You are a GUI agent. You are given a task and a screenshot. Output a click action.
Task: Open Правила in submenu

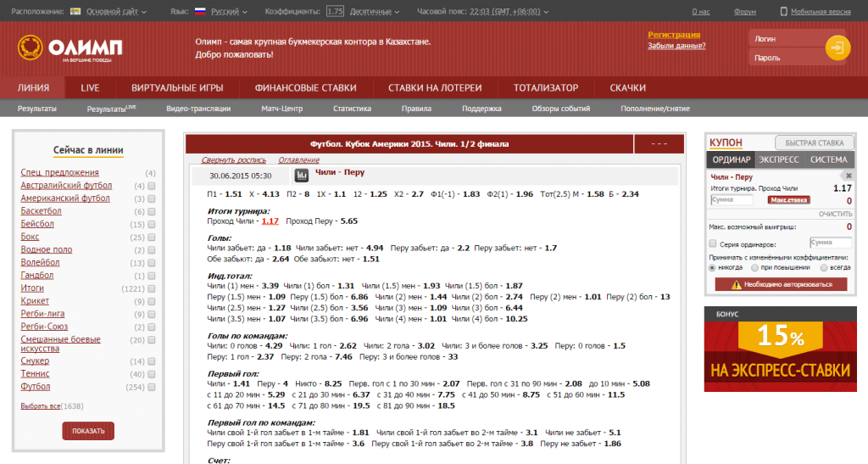416,109
